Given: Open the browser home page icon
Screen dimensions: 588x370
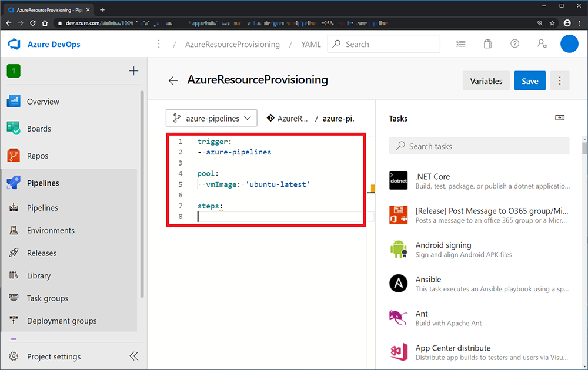Looking at the screenshot, I should pos(45,23).
